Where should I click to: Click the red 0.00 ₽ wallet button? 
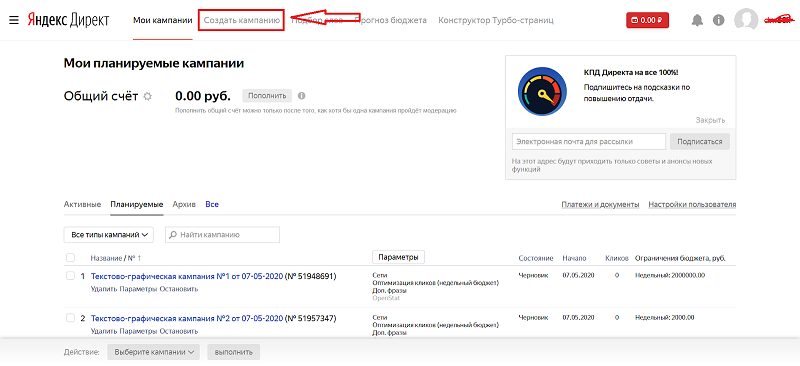(x=647, y=20)
